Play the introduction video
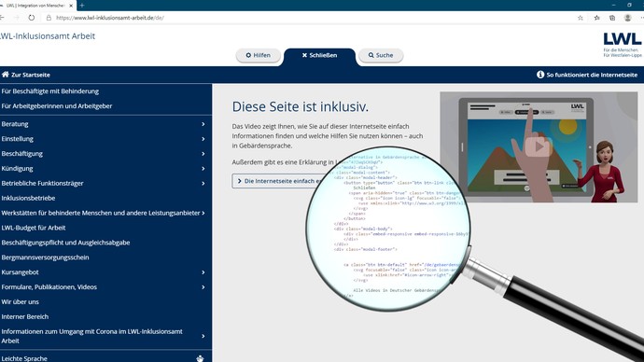The height and width of the screenshot is (362, 644). click(x=539, y=146)
